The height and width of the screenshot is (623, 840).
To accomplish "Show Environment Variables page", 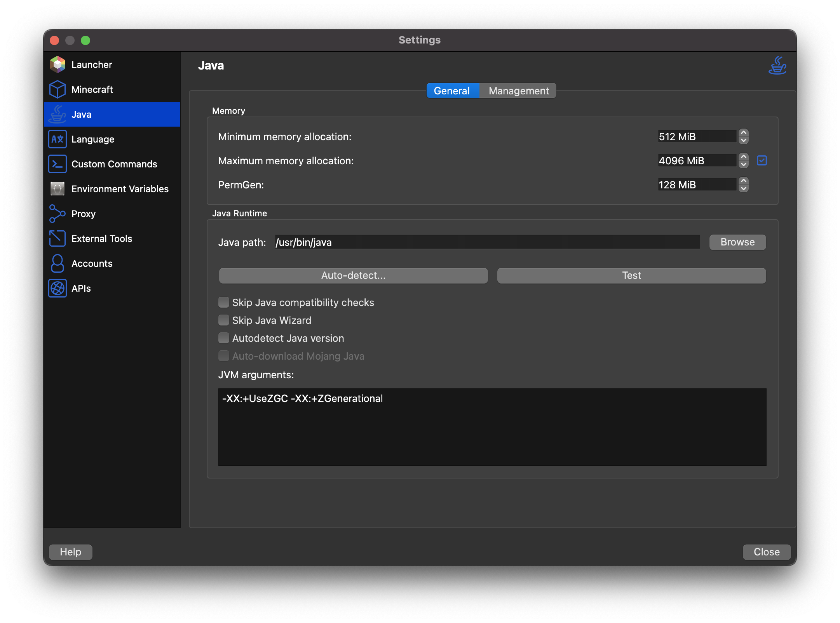I will [112, 189].
